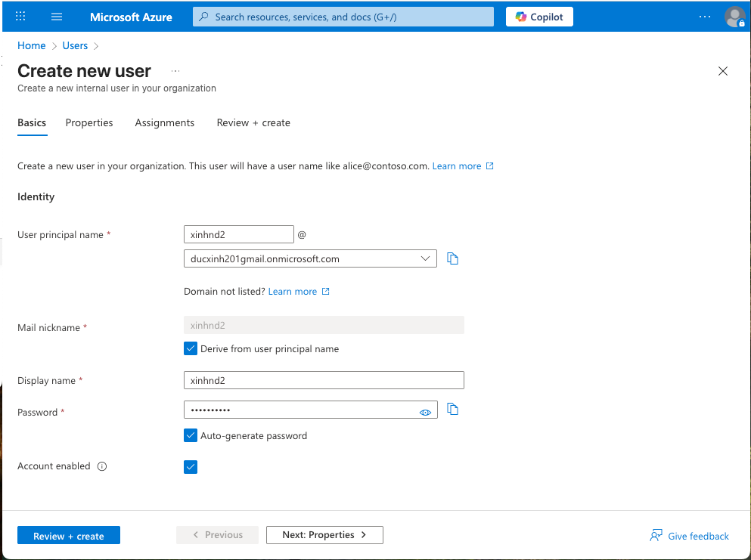This screenshot has width=751, height=560.
Task: Disable Auto-generate password
Action: 191,435
